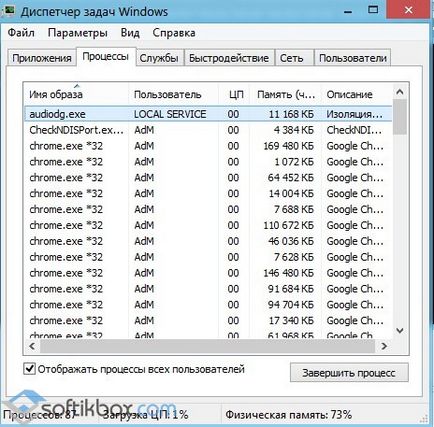434x427 pixels.
Task: Sort by ЦП column header
Action: pyautogui.click(x=234, y=94)
